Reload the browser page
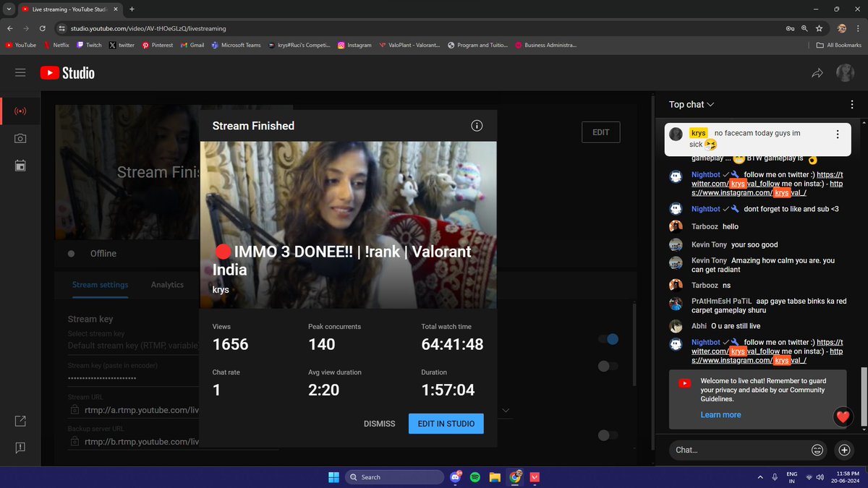868x488 pixels. coord(43,28)
